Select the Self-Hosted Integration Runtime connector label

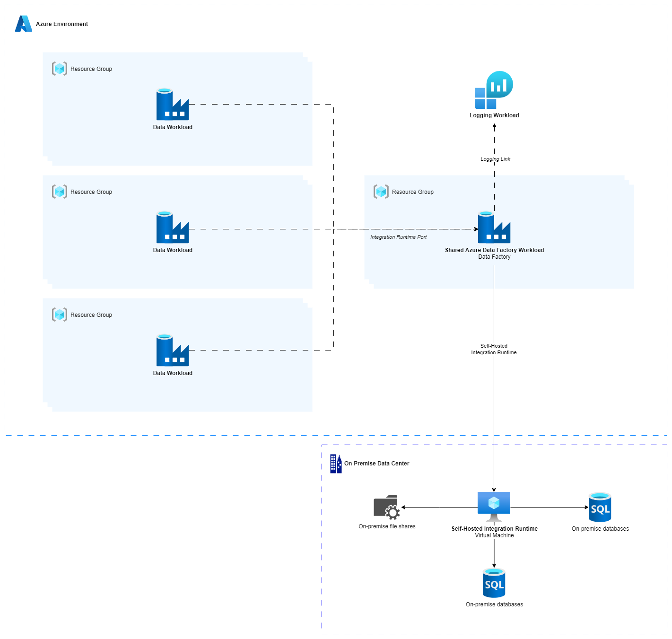(494, 349)
